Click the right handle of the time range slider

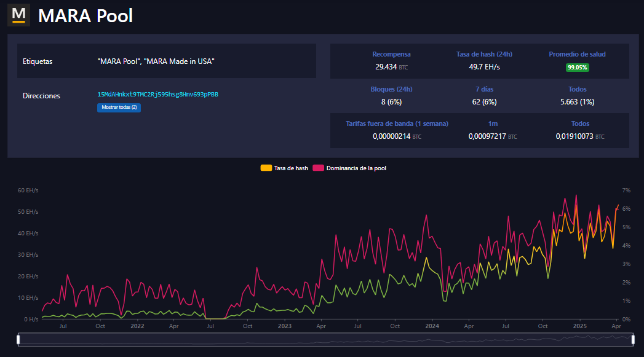click(x=633, y=339)
